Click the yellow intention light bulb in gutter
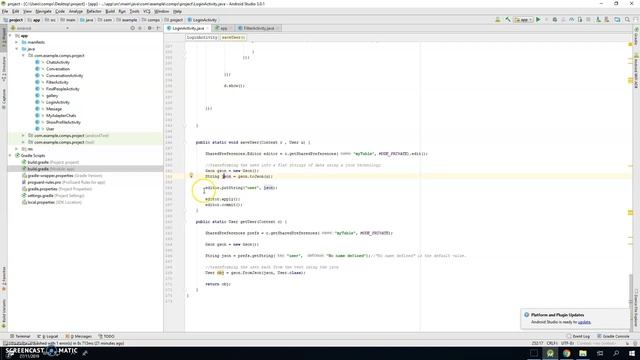 (x=191, y=176)
